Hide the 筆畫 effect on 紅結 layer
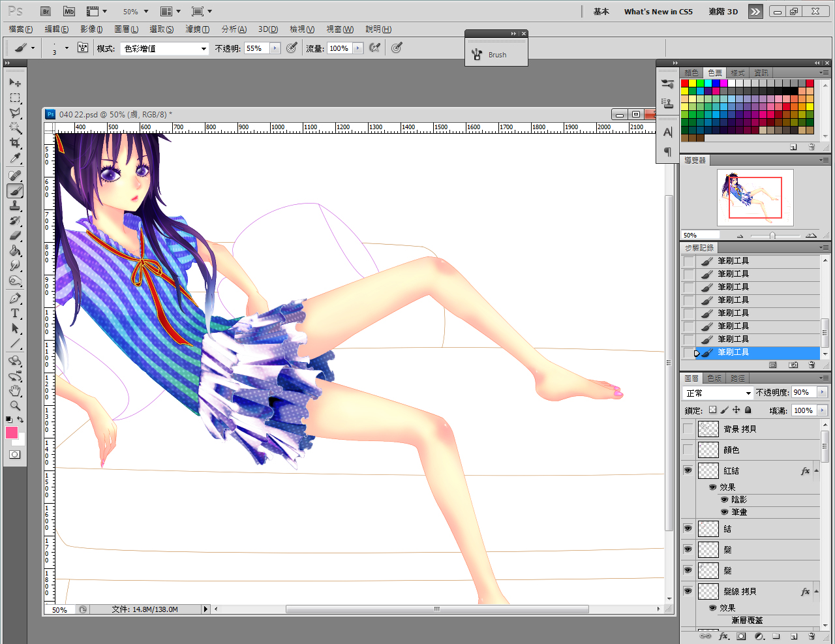The height and width of the screenshot is (644, 835). [x=724, y=512]
